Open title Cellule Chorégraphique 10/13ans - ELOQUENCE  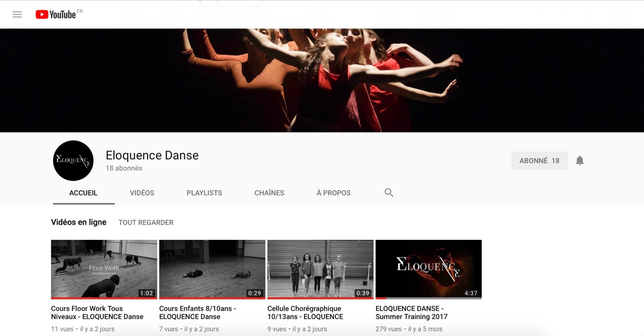tap(305, 312)
